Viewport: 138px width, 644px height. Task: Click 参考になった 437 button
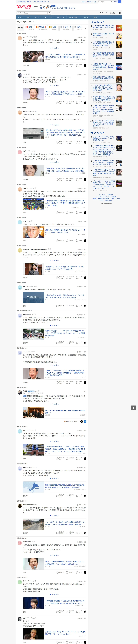70,421
